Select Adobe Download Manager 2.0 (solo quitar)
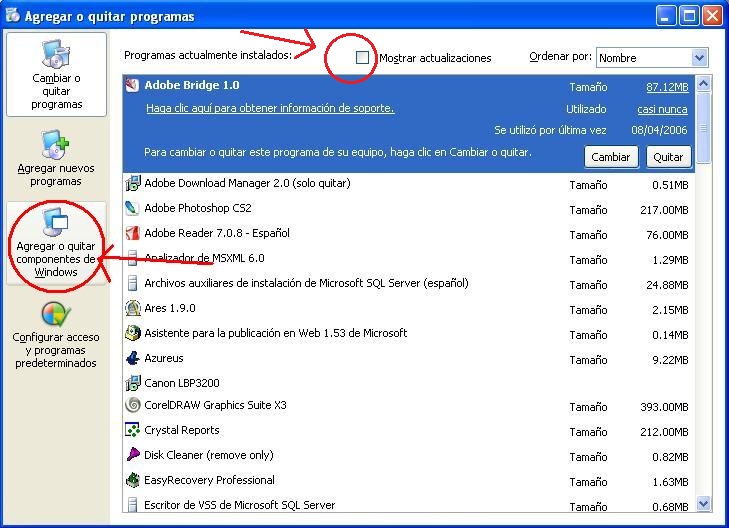Image resolution: width=729 pixels, height=528 pixels. click(409, 184)
